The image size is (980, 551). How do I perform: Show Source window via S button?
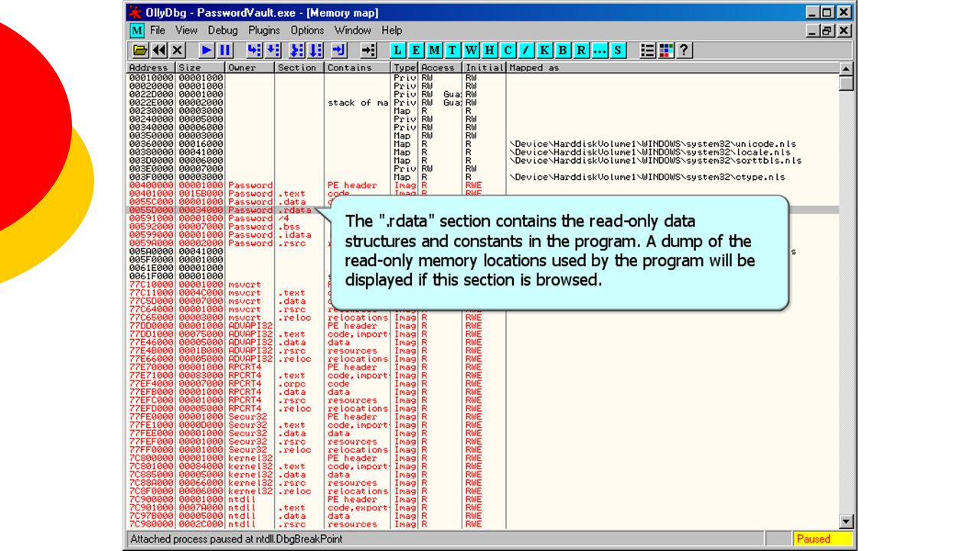click(x=618, y=51)
